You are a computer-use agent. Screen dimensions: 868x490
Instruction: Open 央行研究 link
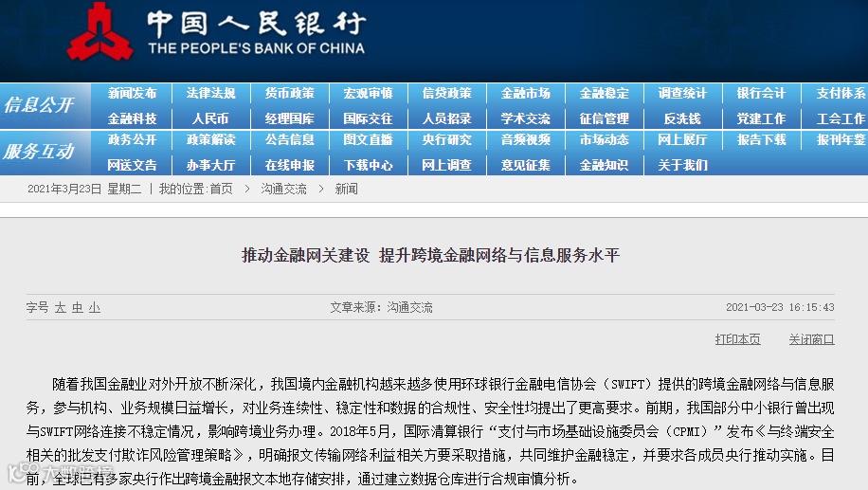click(446, 139)
